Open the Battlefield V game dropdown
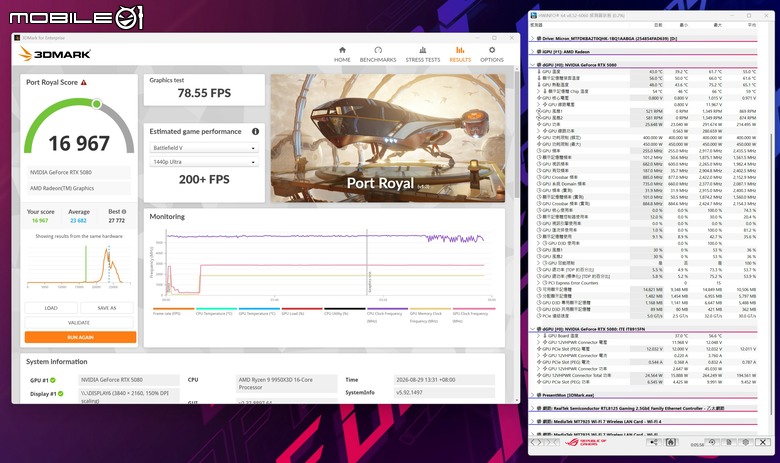 point(204,148)
